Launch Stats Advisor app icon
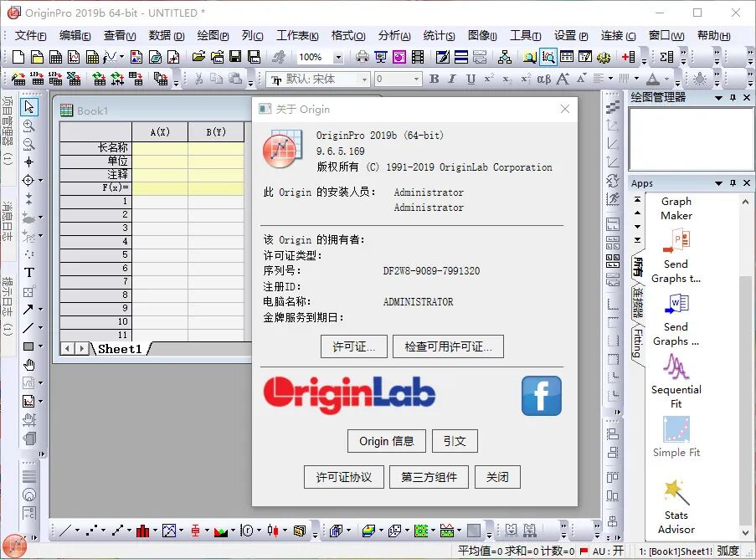The width and height of the screenshot is (756, 559). point(676,506)
